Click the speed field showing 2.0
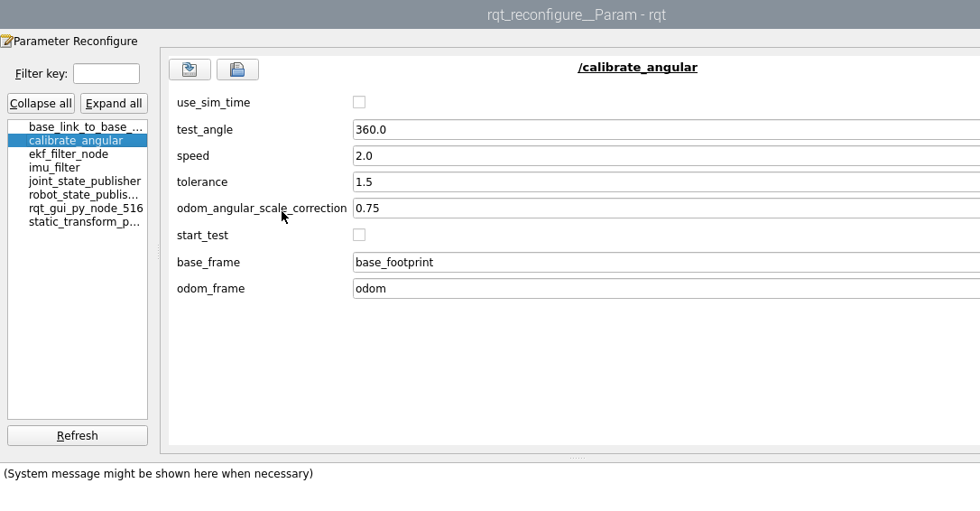This screenshot has height=511, width=980. (666, 156)
